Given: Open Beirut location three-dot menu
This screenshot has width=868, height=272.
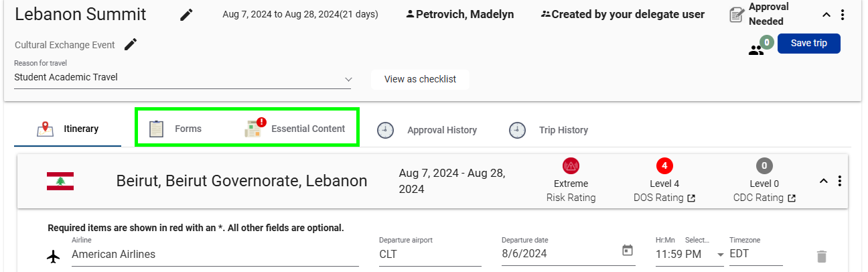Looking at the screenshot, I should pos(840,181).
